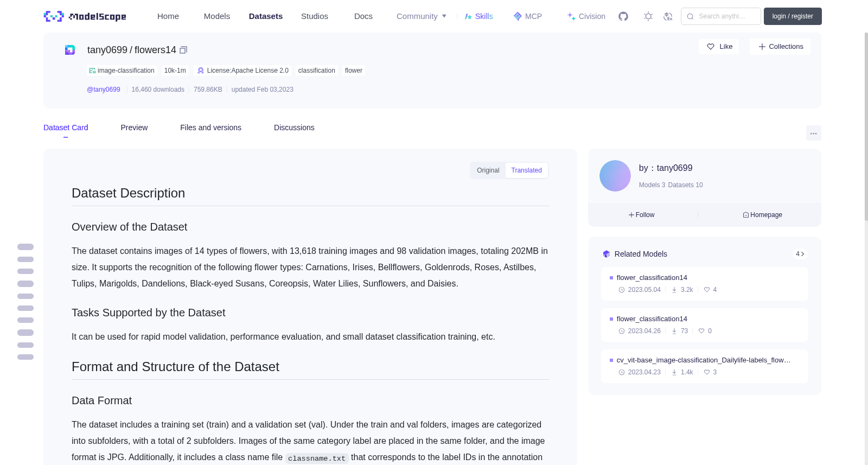868x465 pixels.
Task: Click the flower tag
Action: 354,71
